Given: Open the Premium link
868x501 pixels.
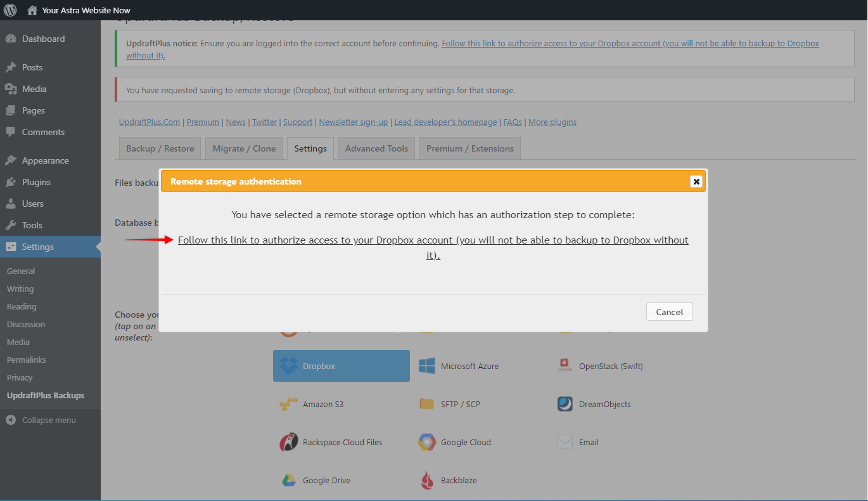Looking at the screenshot, I should pos(203,122).
